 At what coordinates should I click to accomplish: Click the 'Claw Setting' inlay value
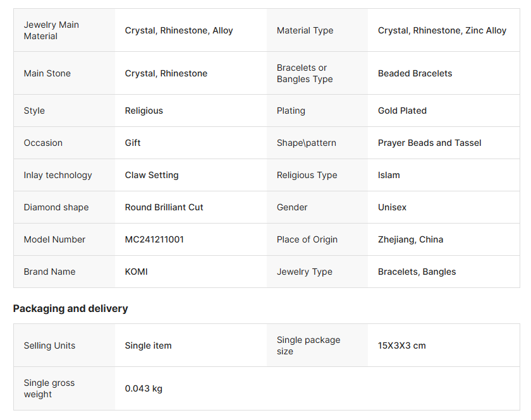point(152,175)
